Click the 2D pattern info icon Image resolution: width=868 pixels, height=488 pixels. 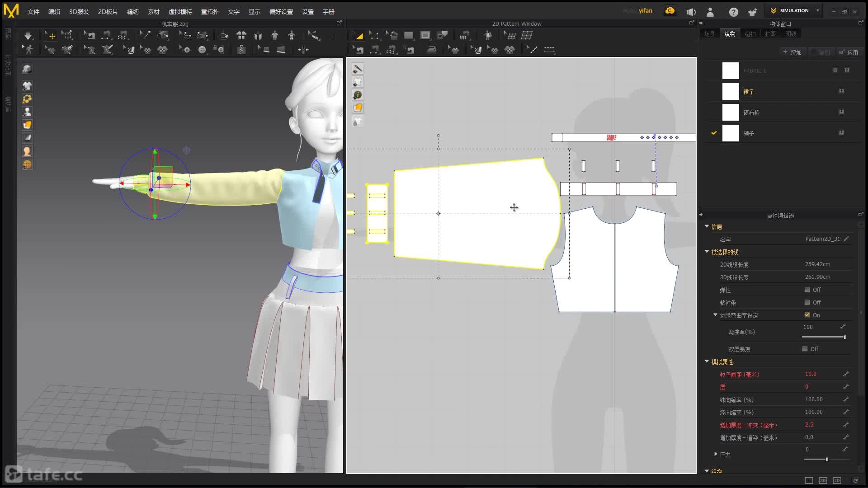click(x=358, y=95)
